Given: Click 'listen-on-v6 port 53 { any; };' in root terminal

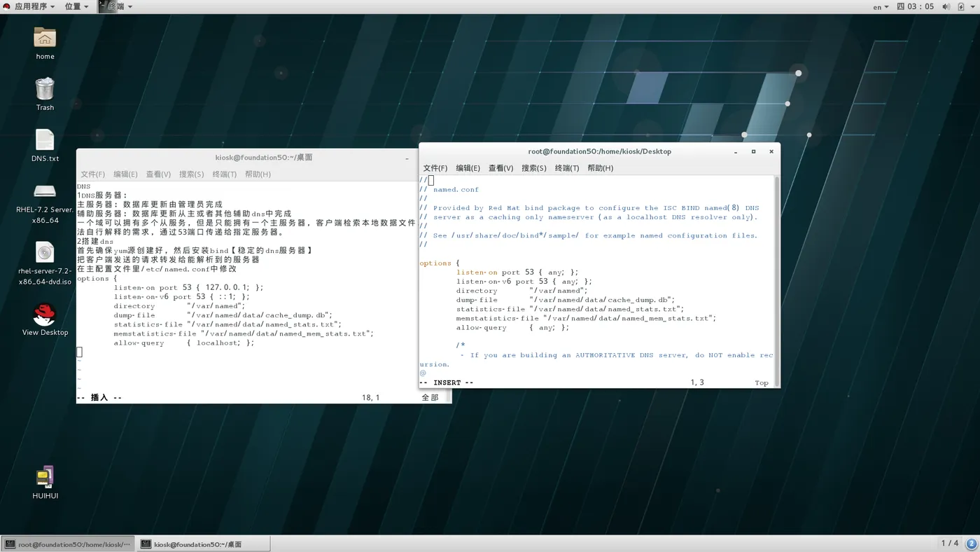Looking at the screenshot, I should click(524, 281).
